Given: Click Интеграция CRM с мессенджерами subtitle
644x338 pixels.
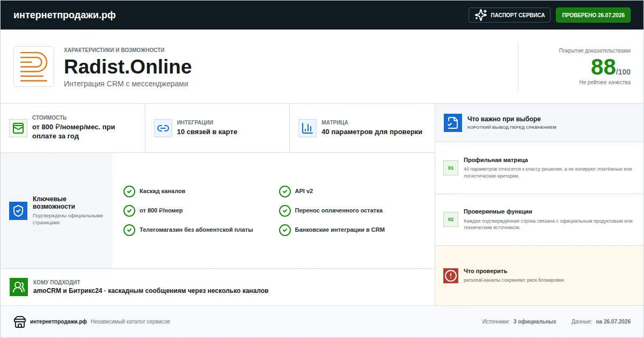Looking at the screenshot, I should click(x=126, y=84).
